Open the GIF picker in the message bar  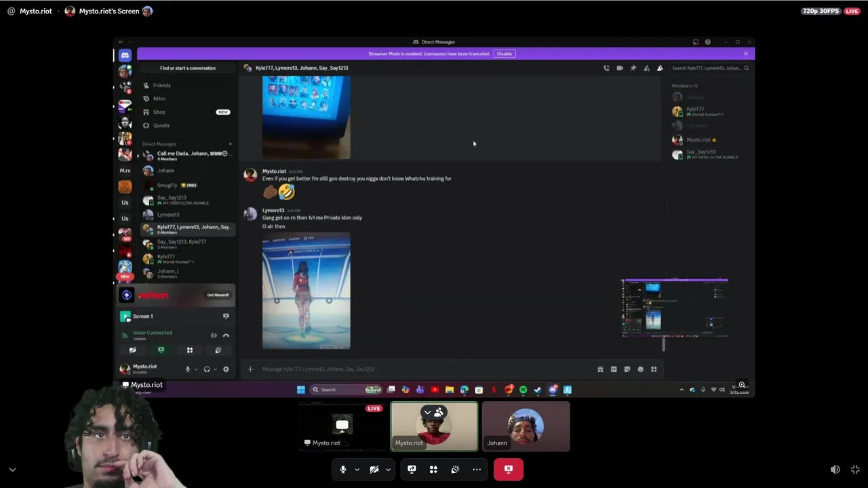point(614,369)
